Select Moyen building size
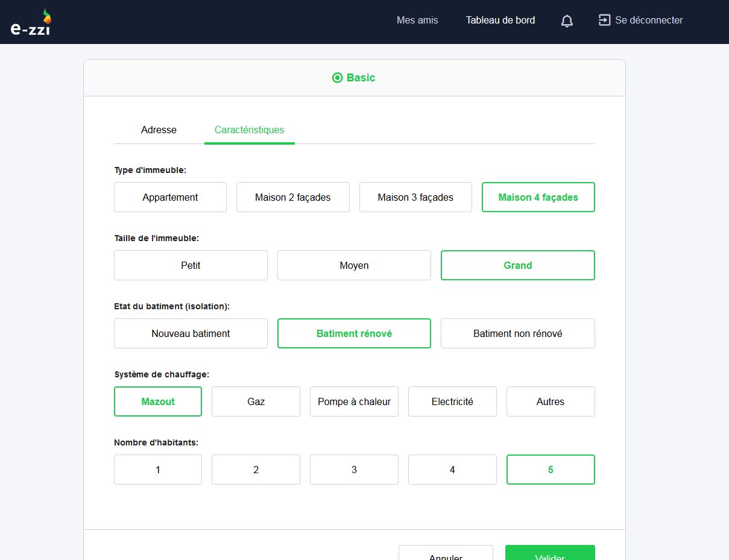729x560 pixels. [x=354, y=265]
